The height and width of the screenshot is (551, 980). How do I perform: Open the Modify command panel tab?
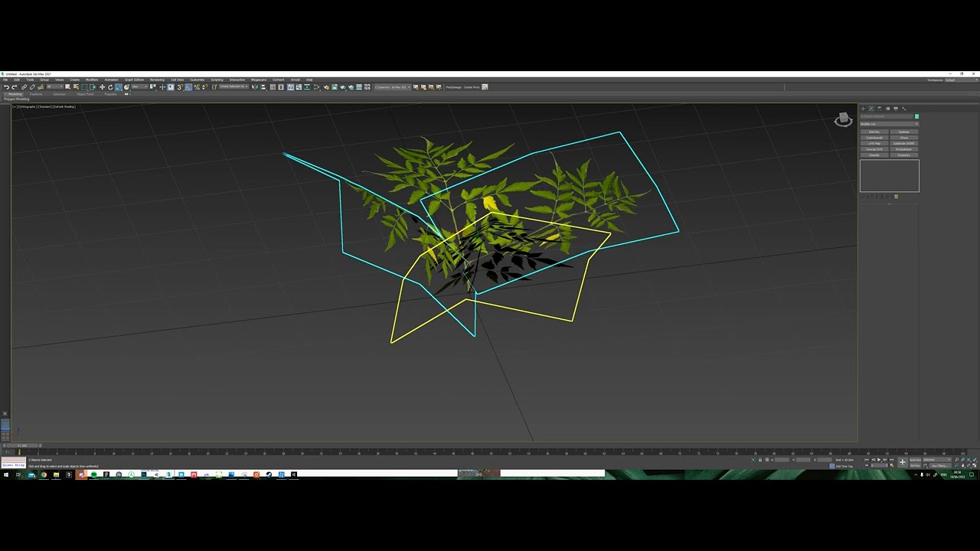pyautogui.click(x=871, y=109)
